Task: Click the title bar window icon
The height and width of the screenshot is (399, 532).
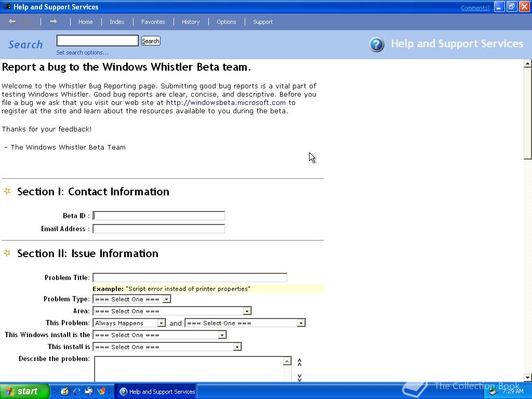Action: pos(6,7)
